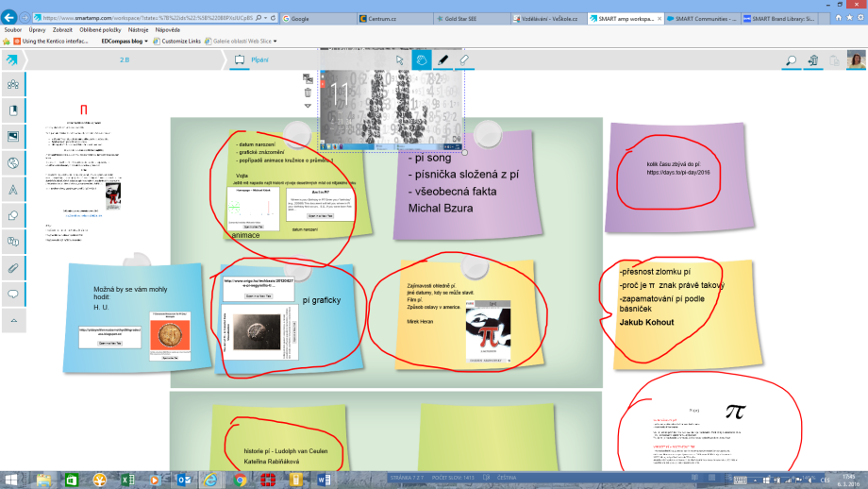Image resolution: width=868 pixels, height=489 pixels.
Task: Open the search magnifier in the toolbar
Action: (791, 60)
